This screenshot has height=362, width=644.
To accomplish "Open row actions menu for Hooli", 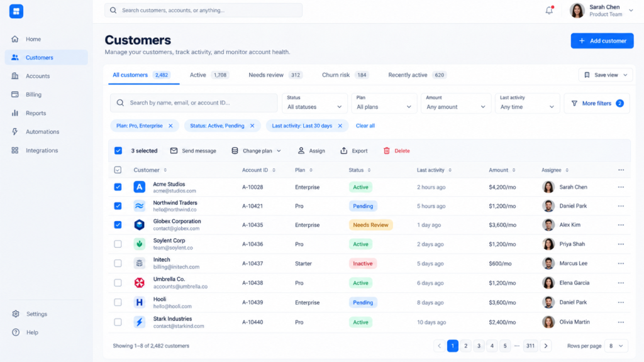I will coord(621,302).
